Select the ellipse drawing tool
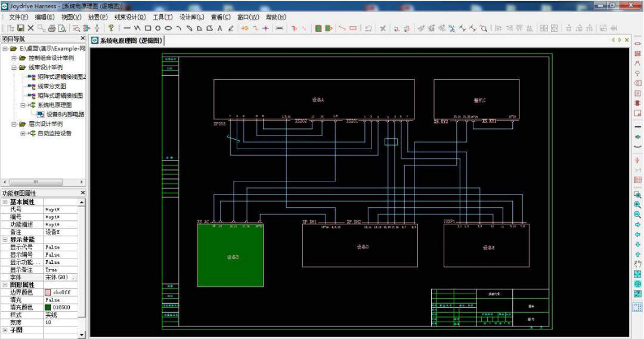The height and width of the screenshot is (339, 644). 168,28
